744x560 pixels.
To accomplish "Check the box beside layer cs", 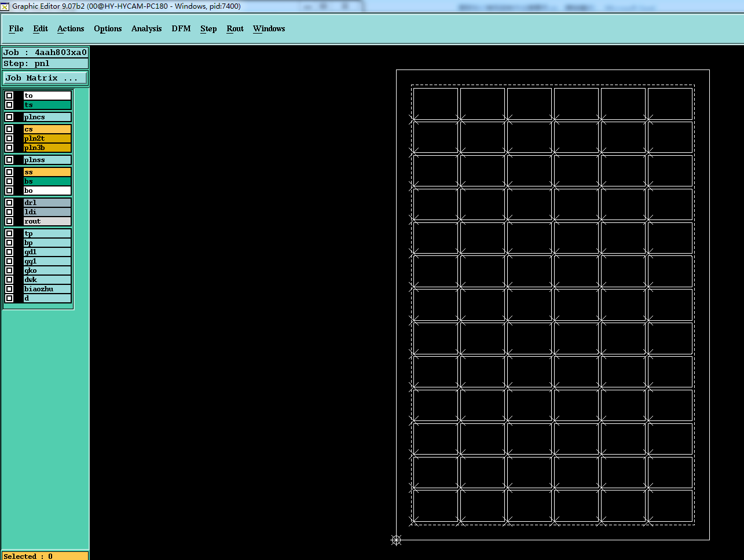I will pyautogui.click(x=9, y=129).
